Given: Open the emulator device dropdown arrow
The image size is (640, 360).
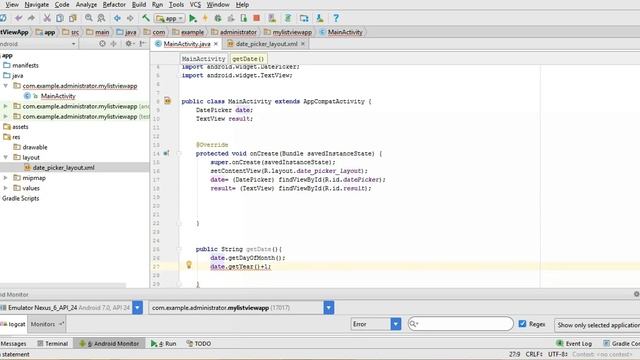Looking at the screenshot, I should (x=138, y=308).
